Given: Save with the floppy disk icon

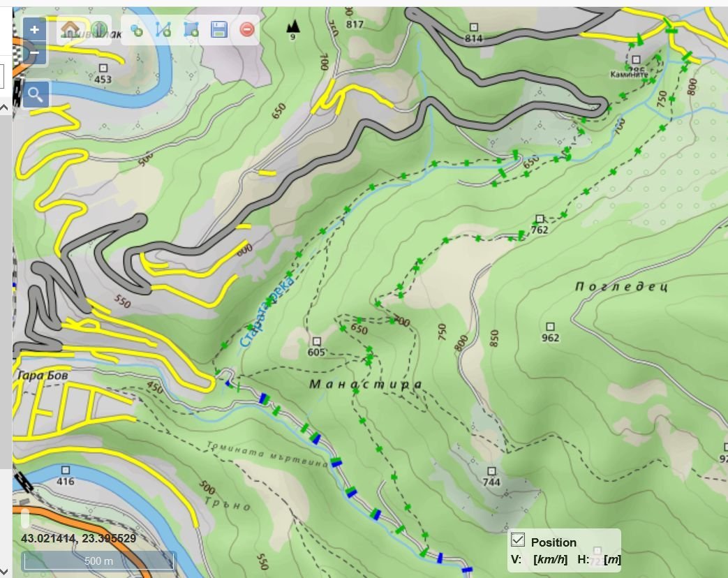Looking at the screenshot, I should click(x=218, y=30).
